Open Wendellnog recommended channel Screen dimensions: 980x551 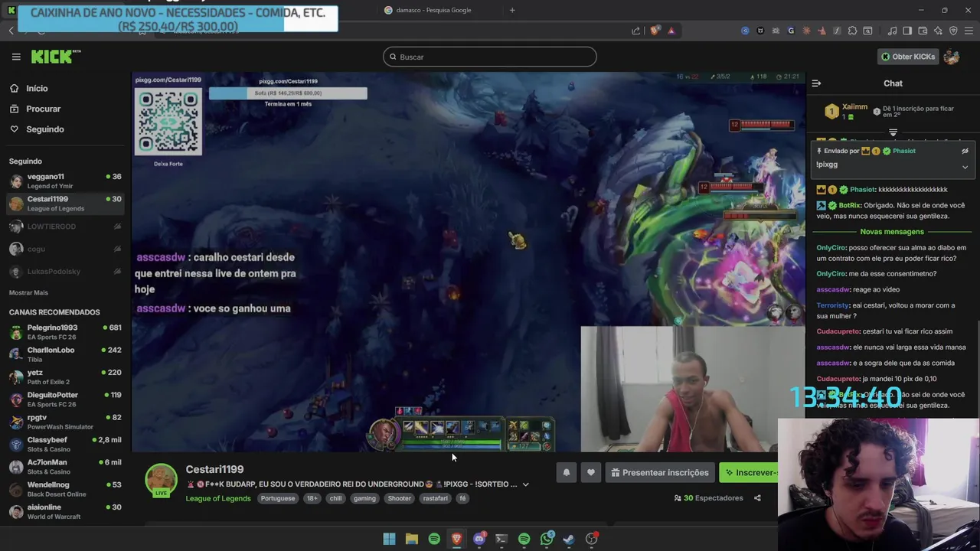[x=65, y=488]
